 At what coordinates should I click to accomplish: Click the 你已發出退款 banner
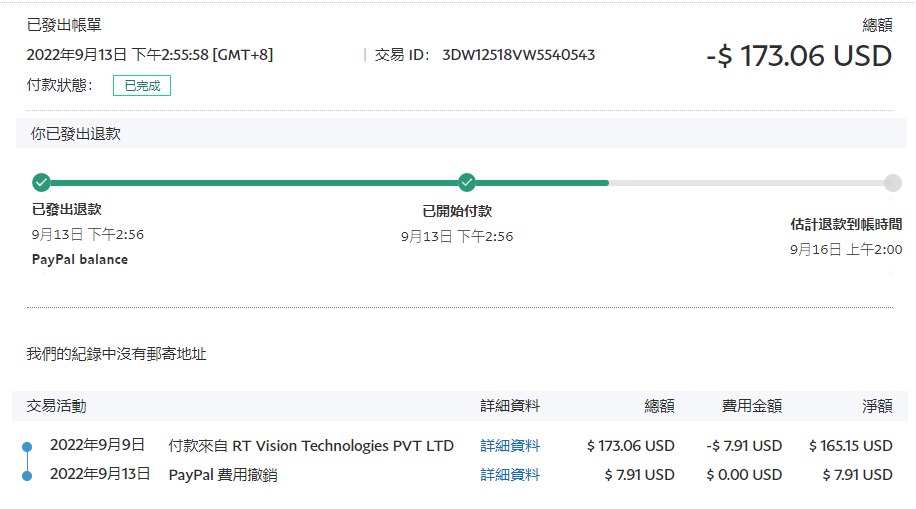click(x=76, y=133)
